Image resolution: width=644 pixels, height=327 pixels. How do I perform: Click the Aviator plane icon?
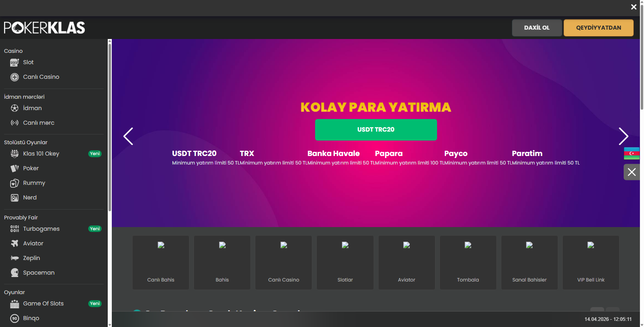point(15,243)
